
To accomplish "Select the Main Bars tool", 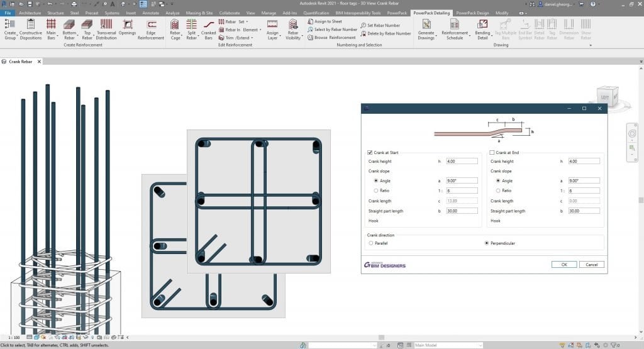I will pyautogui.click(x=51, y=30).
